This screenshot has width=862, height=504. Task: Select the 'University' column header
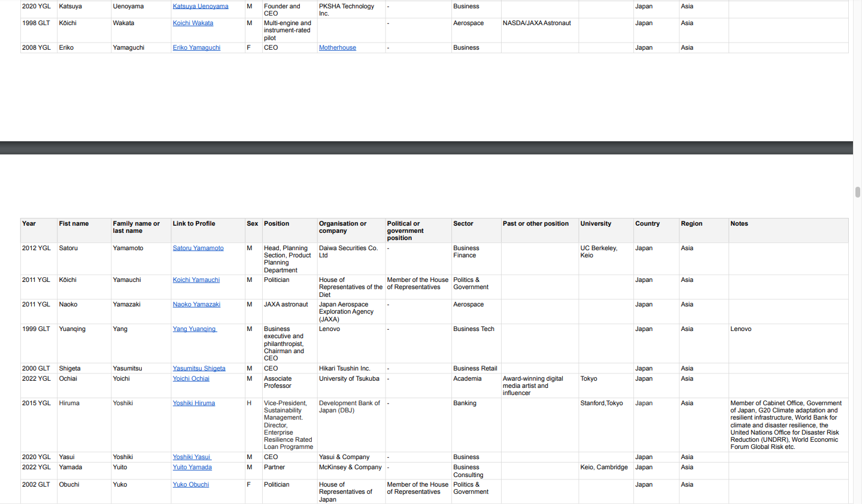pyautogui.click(x=606, y=230)
